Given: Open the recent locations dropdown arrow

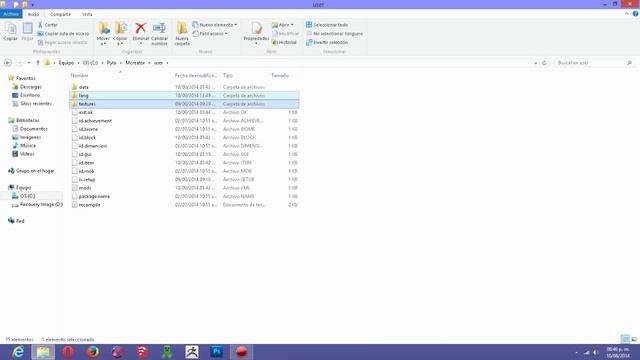Looking at the screenshot, I should [29, 63].
